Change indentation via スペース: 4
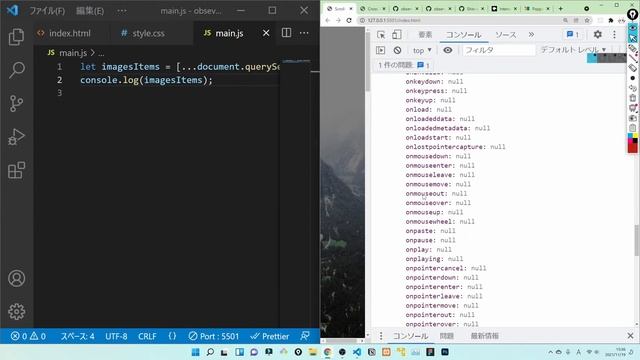Screen dimensions: 640x360 (78, 336)
